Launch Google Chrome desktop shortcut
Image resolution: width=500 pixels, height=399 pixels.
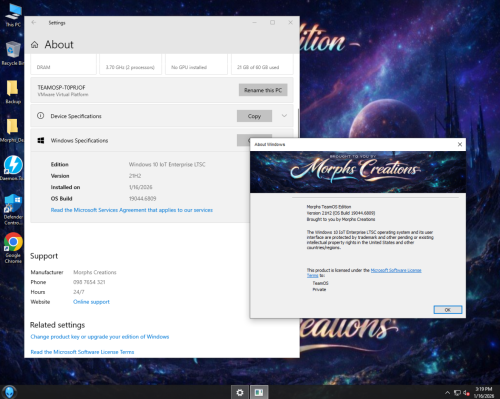(x=13, y=248)
